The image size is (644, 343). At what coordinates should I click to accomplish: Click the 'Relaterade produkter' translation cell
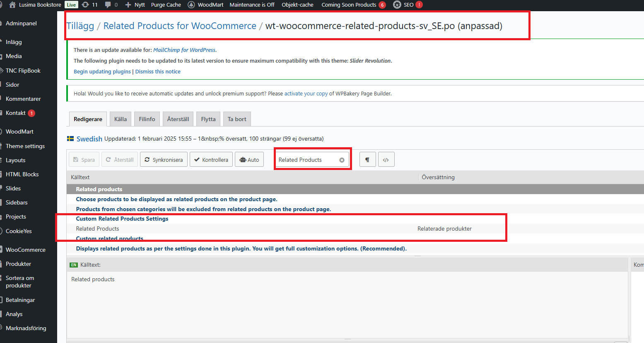click(x=444, y=229)
